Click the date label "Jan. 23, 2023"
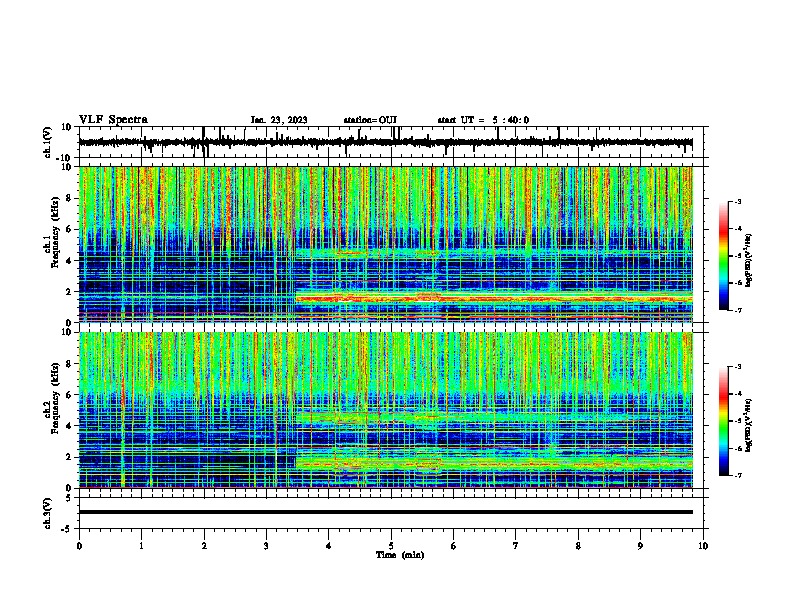This screenshot has height=612, width=792. pyautogui.click(x=279, y=120)
